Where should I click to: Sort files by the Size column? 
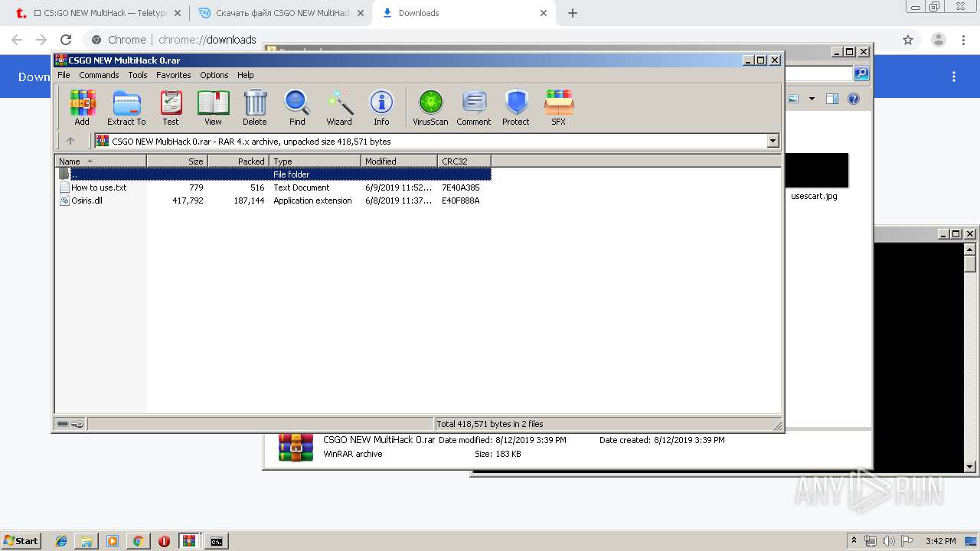[x=177, y=161]
